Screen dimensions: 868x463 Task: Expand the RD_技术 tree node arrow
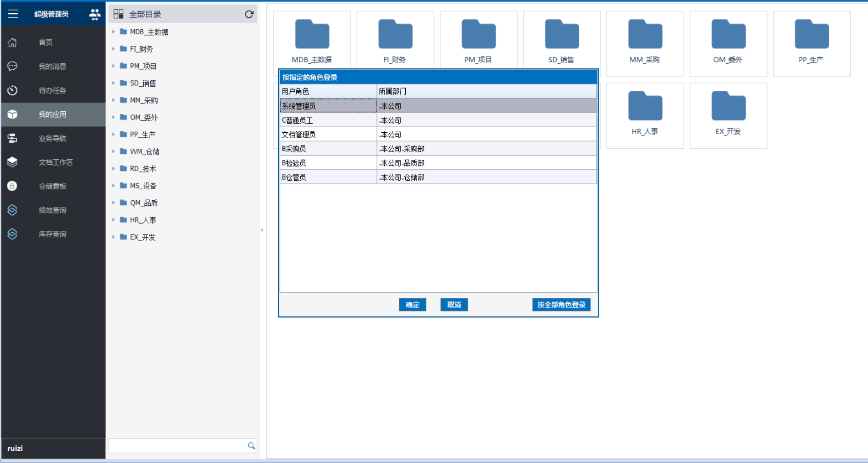[114, 169]
